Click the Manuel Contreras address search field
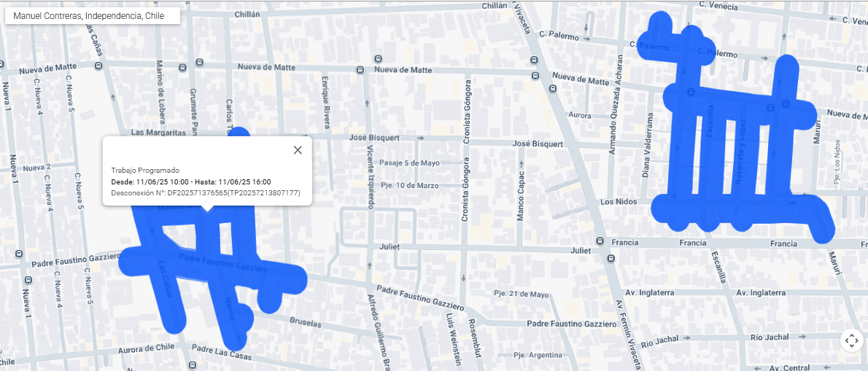 [93, 16]
